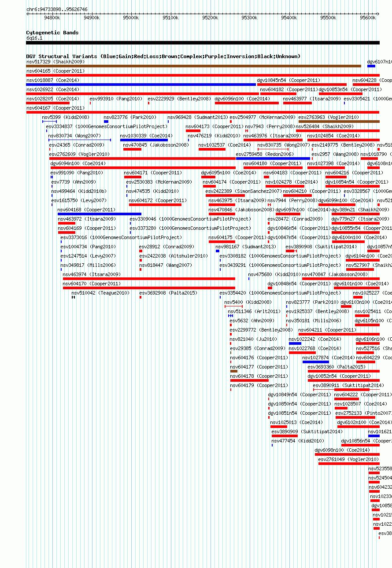Click the blue bar under nsv823776 (Park2010)
Screen dimensions: 392x568
click(x=106, y=122)
